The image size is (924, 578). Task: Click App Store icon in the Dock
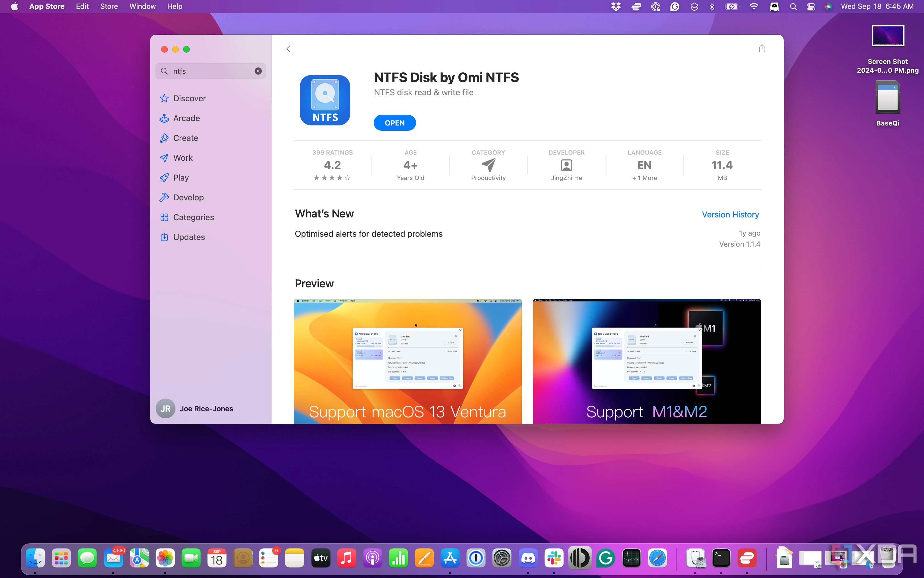pos(450,558)
